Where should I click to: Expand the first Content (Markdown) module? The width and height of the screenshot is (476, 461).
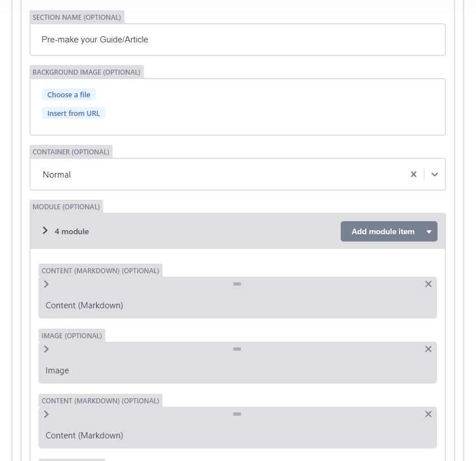46,284
